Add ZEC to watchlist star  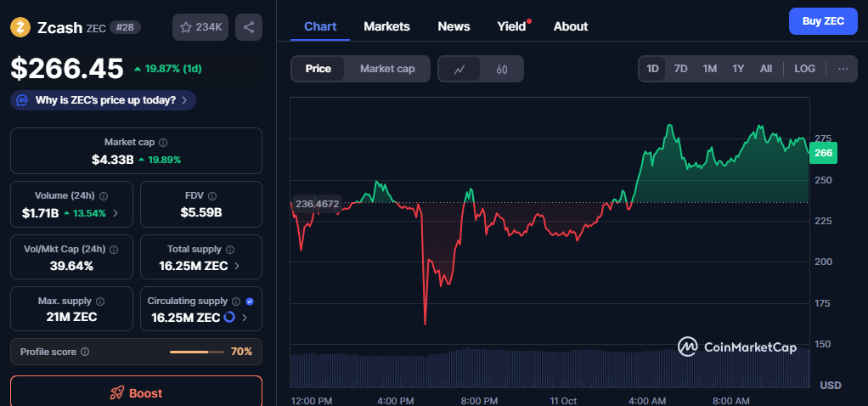187,27
